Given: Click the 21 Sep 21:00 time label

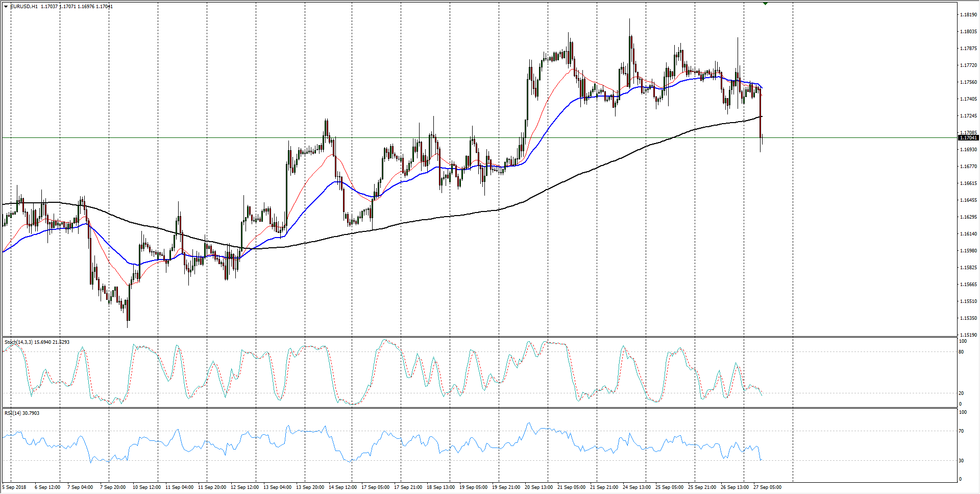Looking at the screenshot, I should coord(604,487).
